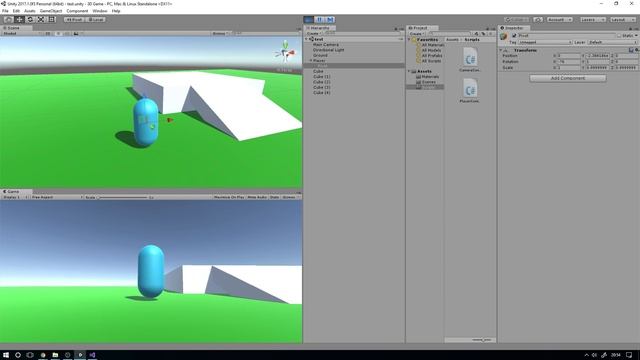
Task: Open the Free Aspect dropdown
Action: pos(56,197)
